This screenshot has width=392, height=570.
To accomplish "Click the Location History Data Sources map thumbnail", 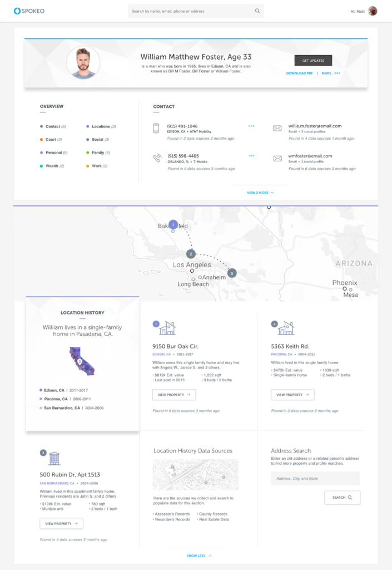I will (195, 474).
